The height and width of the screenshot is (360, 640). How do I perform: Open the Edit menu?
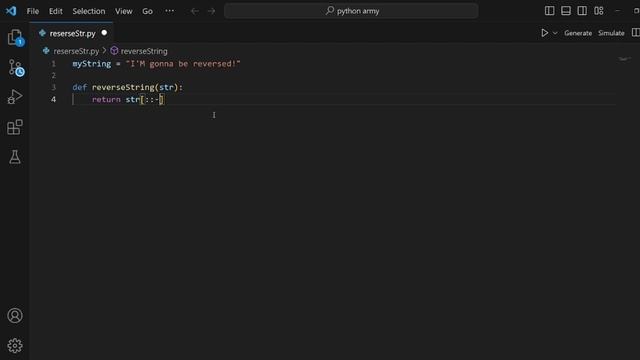(x=56, y=11)
